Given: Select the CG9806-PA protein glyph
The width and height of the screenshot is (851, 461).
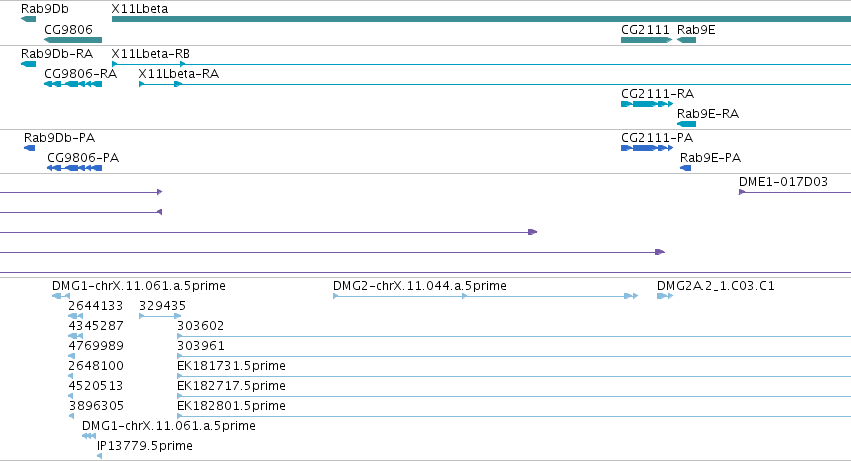Looking at the screenshot, I should coord(74,168).
